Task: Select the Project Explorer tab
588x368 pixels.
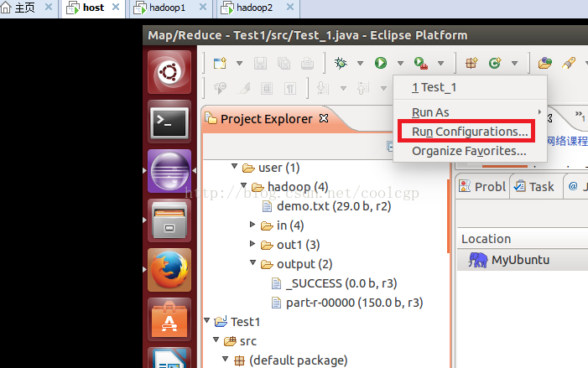Action: 266,119
